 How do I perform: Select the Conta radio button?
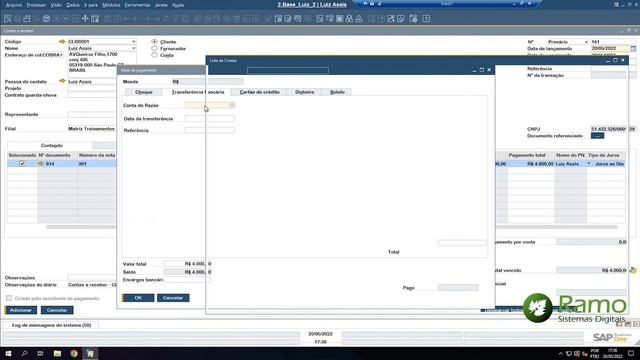pos(154,55)
